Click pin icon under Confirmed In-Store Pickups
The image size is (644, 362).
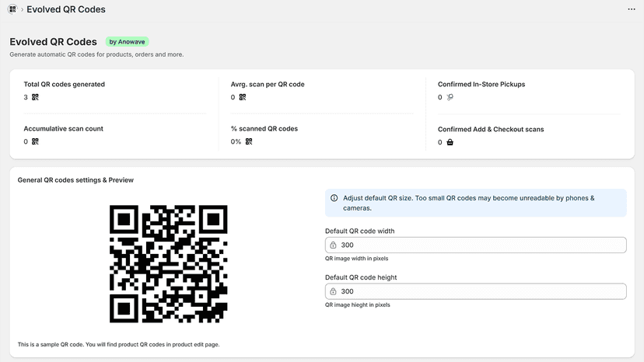pos(450,97)
